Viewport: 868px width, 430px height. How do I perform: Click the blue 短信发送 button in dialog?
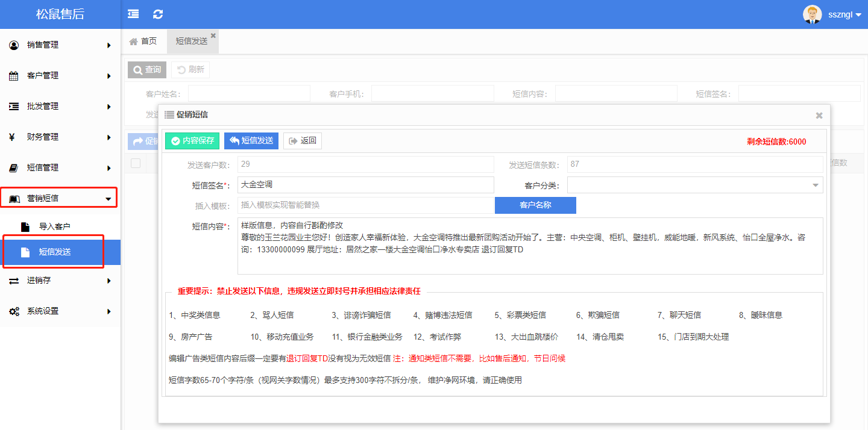point(251,141)
